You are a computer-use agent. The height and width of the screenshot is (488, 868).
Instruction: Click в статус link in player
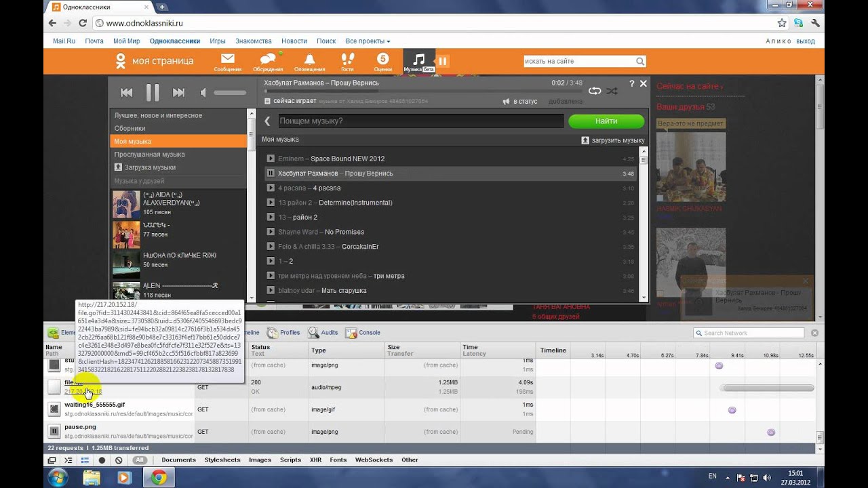519,102
